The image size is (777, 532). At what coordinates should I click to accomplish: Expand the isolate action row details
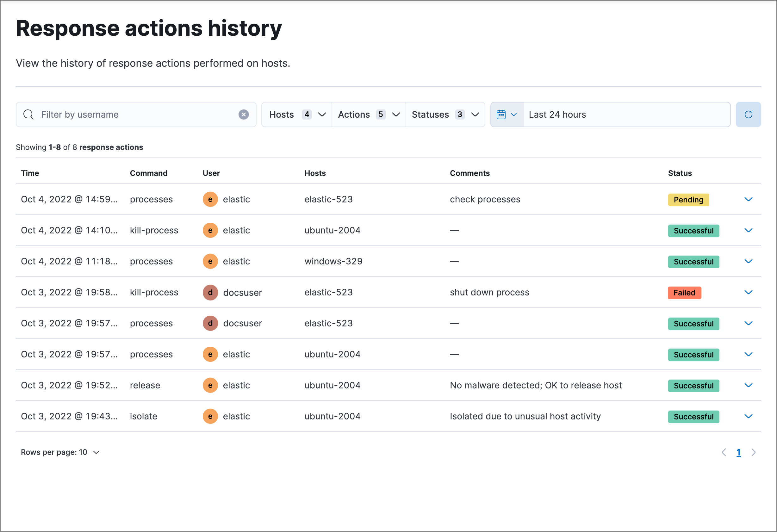[749, 416]
